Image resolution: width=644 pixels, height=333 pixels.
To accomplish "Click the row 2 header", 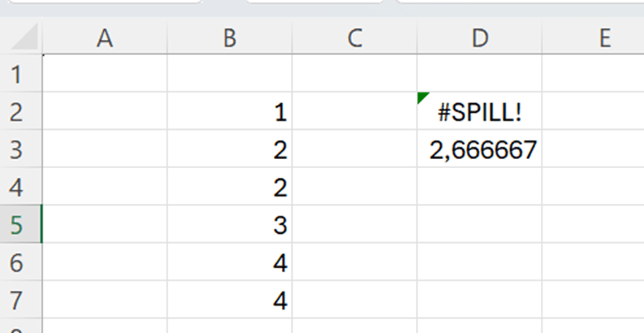I will point(20,112).
